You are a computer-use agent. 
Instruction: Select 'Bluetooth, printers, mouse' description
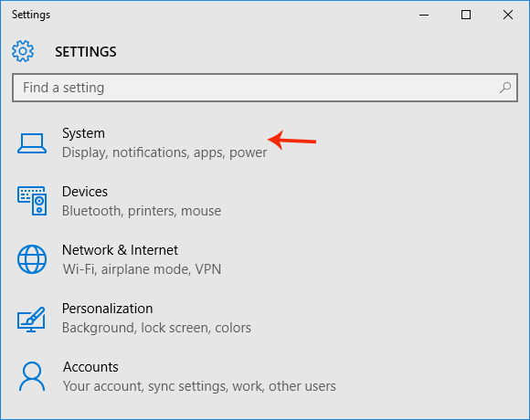click(142, 211)
